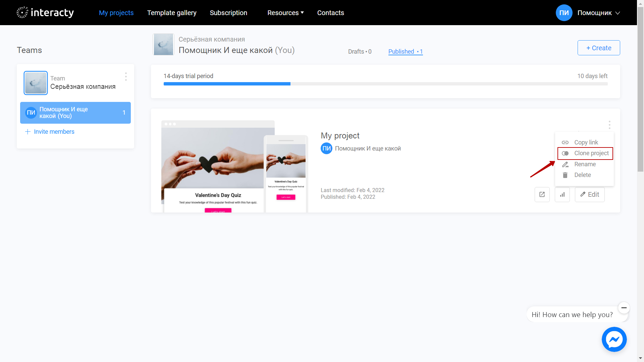Select the My Projects tab
644x362 pixels.
pos(116,12)
